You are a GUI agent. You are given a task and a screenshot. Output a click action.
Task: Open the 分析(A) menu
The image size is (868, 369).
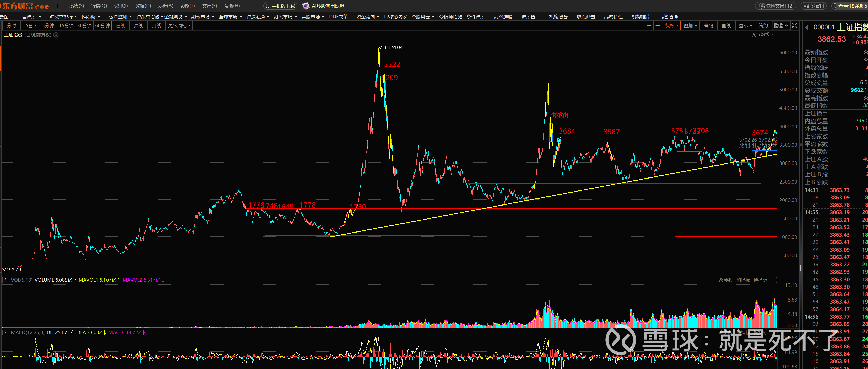click(x=165, y=6)
